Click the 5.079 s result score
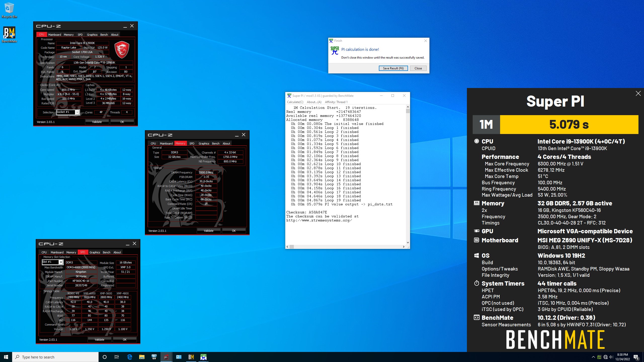 (569, 124)
